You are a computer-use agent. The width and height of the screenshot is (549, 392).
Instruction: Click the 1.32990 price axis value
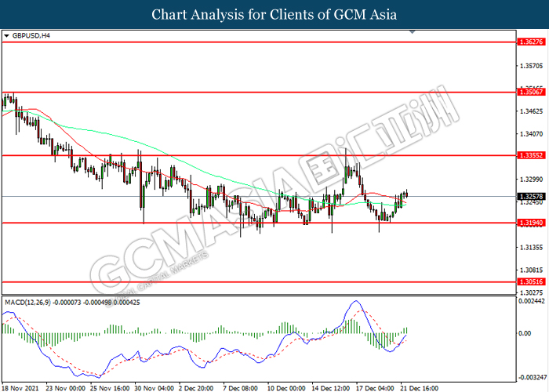pyautogui.click(x=531, y=180)
